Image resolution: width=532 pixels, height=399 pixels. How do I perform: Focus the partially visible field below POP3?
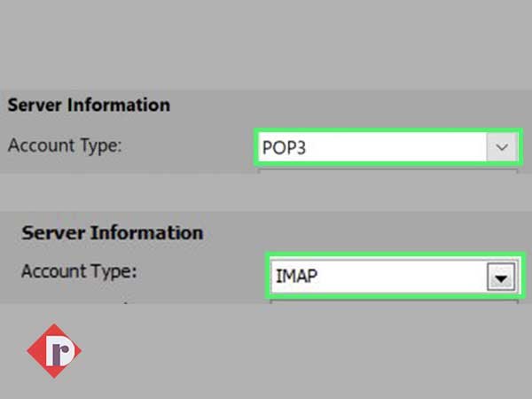click(387, 170)
